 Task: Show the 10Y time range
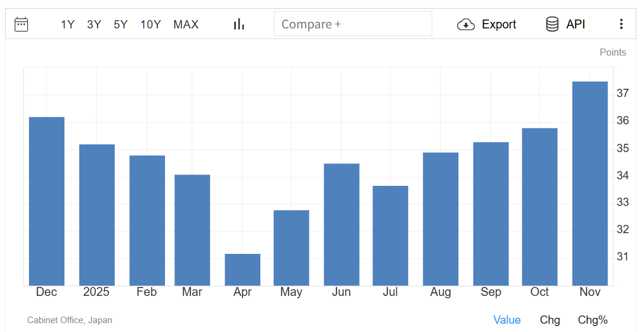click(150, 24)
